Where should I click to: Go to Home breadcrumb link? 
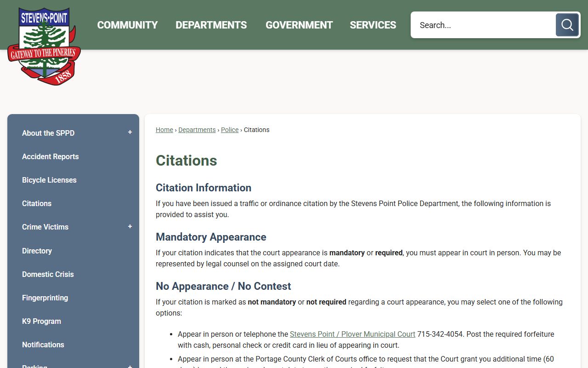pos(164,130)
